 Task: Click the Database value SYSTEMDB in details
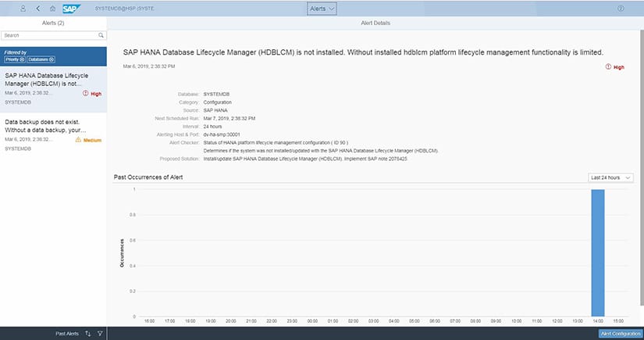click(216, 94)
